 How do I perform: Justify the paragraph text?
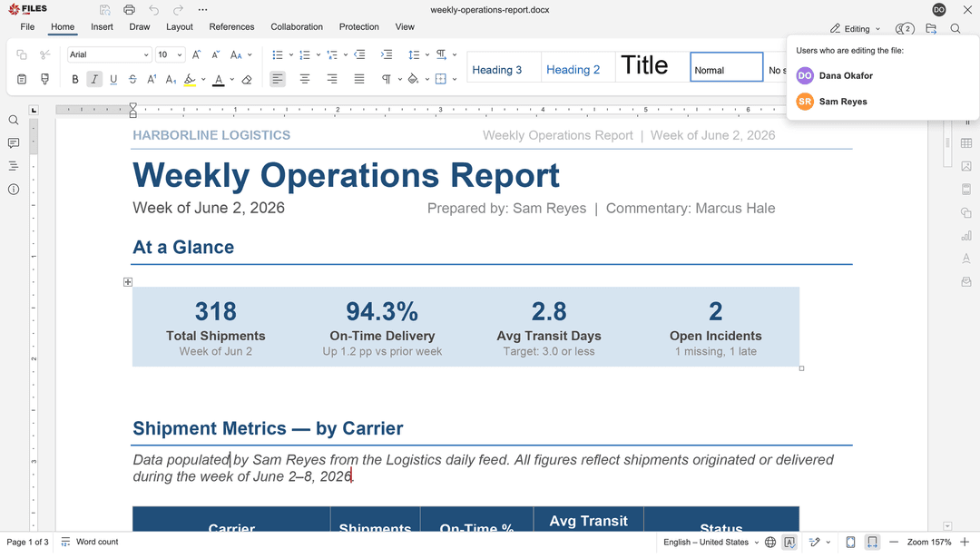359,79
